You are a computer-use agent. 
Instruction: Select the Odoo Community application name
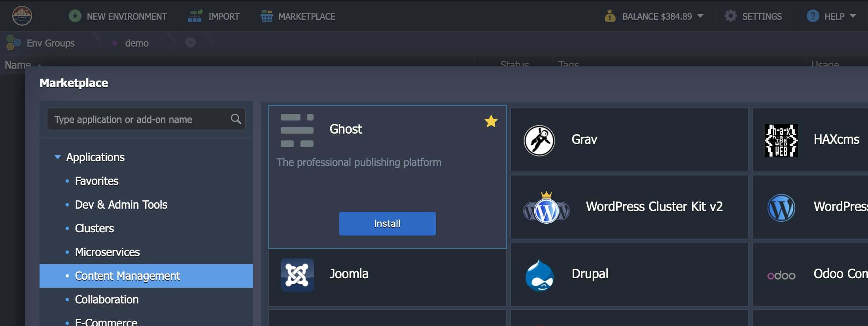click(x=841, y=274)
